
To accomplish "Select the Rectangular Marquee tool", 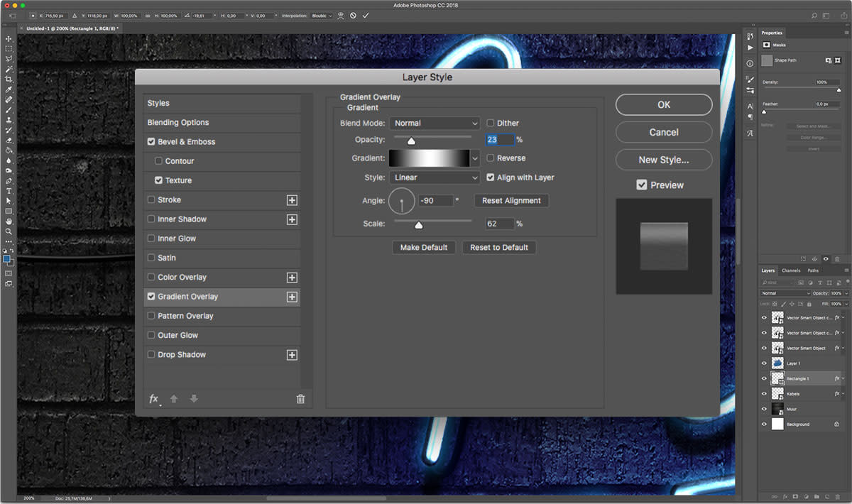I will (9, 49).
